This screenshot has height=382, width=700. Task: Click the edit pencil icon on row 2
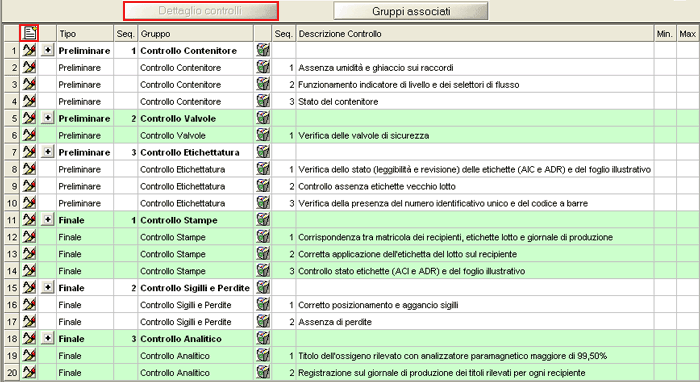[29, 67]
